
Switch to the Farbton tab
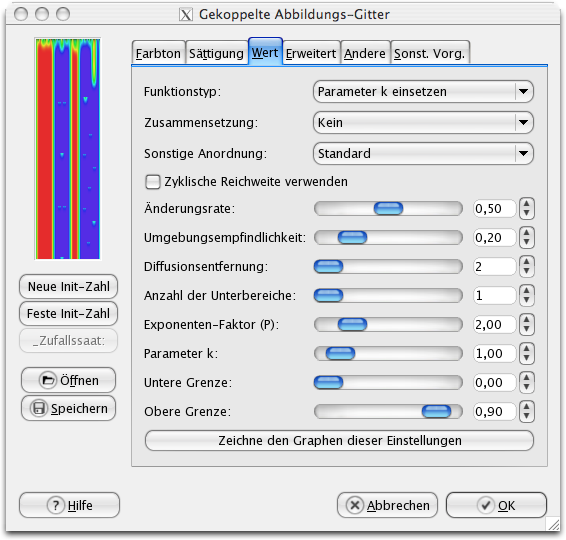coord(158,53)
